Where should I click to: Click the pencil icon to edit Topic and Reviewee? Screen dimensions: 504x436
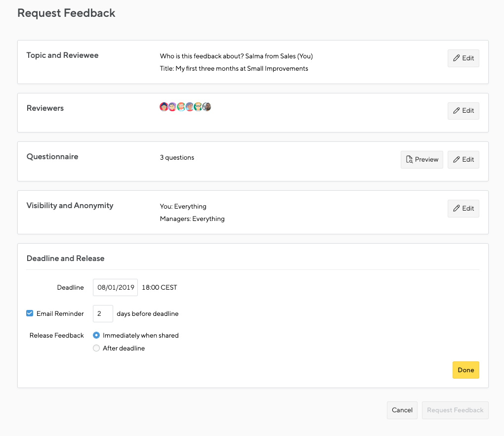(457, 58)
